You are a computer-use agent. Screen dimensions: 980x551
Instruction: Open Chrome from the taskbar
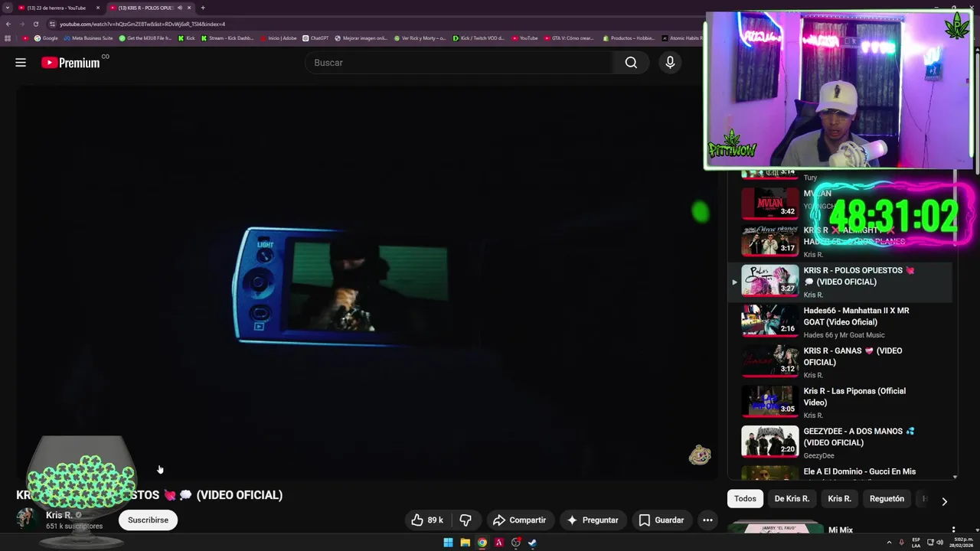[482, 543]
